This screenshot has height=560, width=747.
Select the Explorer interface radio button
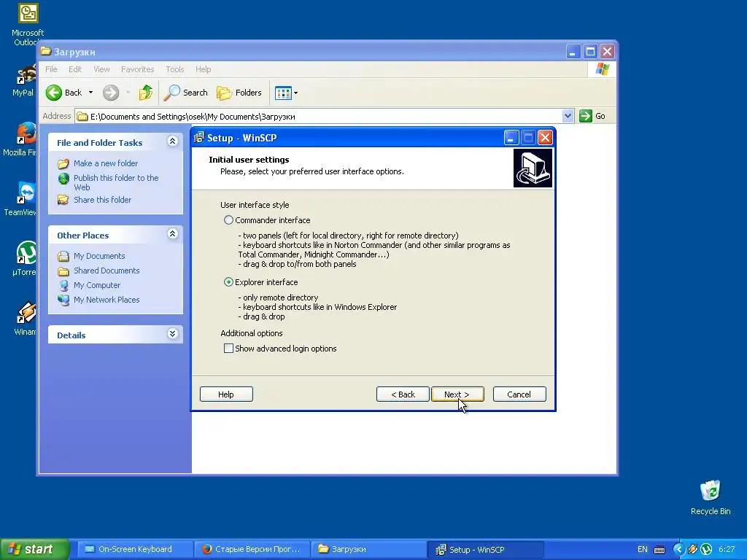coord(228,282)
